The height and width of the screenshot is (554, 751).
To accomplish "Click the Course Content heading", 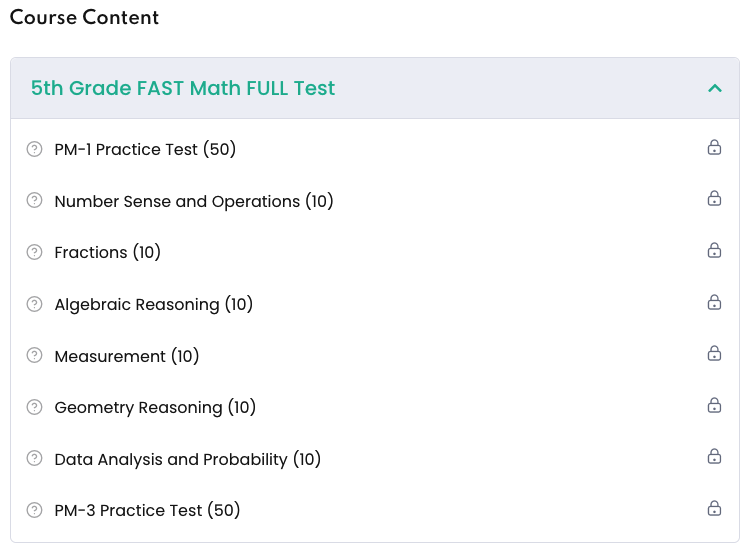I will click(84, 18).
